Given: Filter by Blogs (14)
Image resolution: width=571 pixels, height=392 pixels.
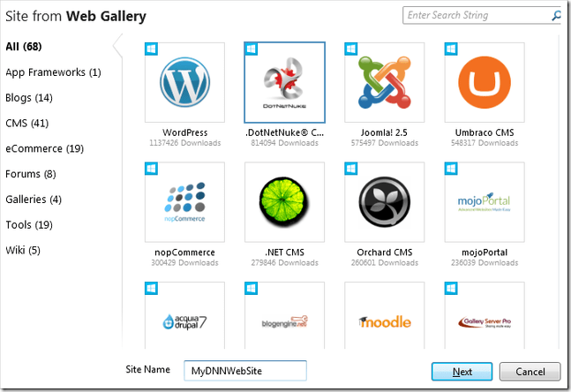Looking at the screenshot, I should pos(29,98).
